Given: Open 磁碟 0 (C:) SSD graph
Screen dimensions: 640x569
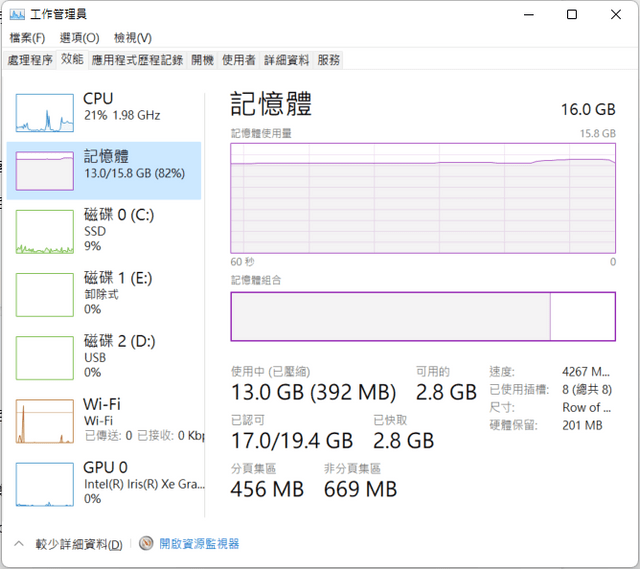Looking at the screenshot, I should 44,231.
